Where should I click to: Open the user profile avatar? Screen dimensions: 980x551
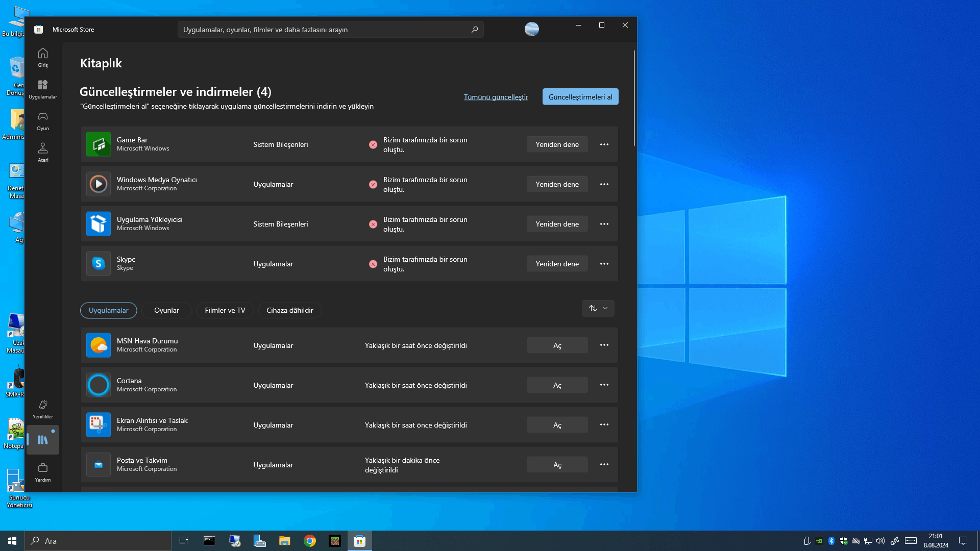coord(532,29)
